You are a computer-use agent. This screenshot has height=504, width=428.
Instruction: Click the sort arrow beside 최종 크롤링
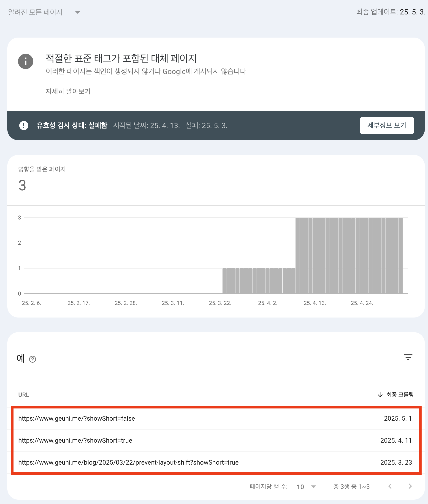[380, 394]
